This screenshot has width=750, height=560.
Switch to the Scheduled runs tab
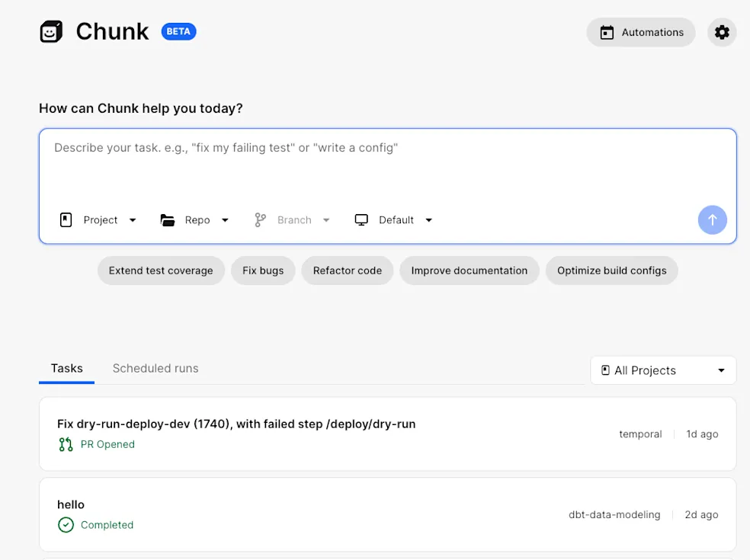point(155,369)
